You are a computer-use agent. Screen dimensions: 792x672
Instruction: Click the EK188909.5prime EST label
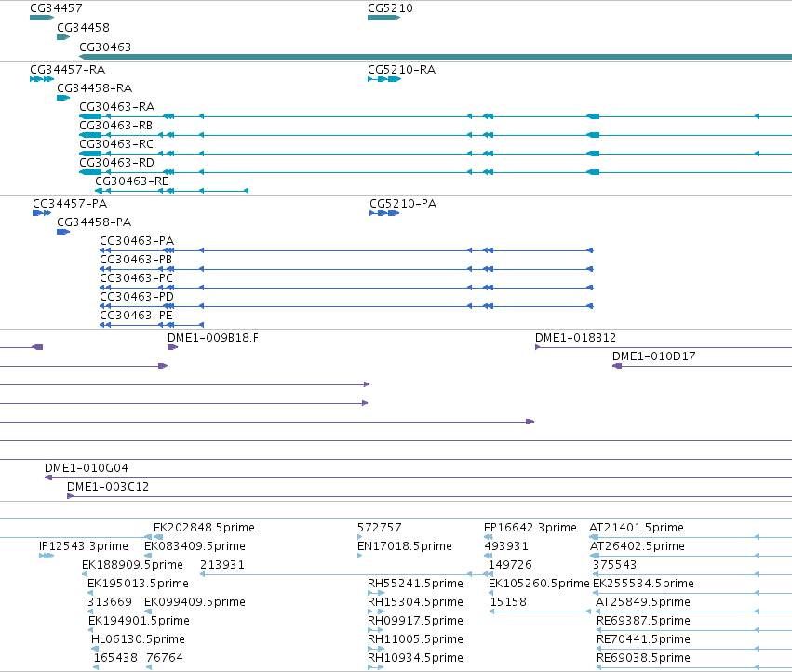(x=132, y=565)
